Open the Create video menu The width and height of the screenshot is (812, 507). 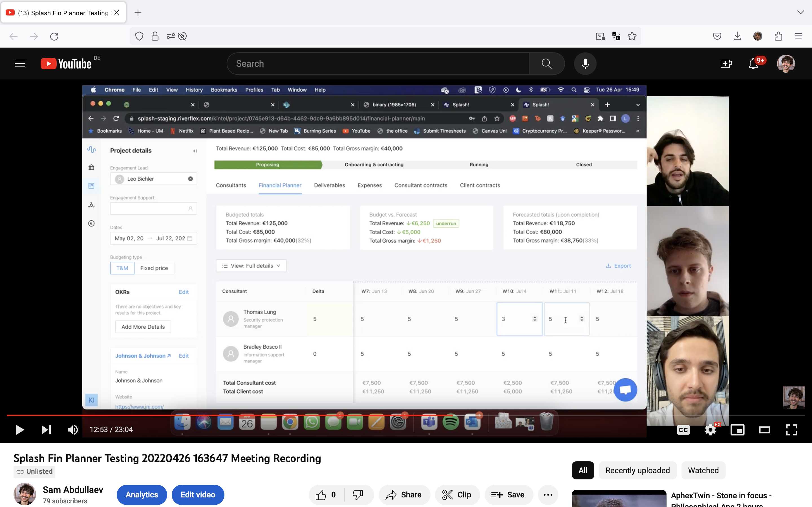(x=726, y=64)
